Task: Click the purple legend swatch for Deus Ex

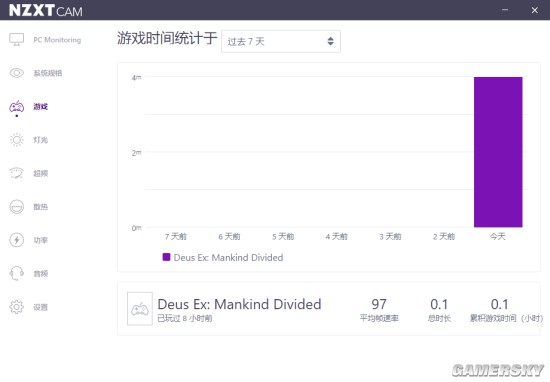Action: click(x=166, y=257)
